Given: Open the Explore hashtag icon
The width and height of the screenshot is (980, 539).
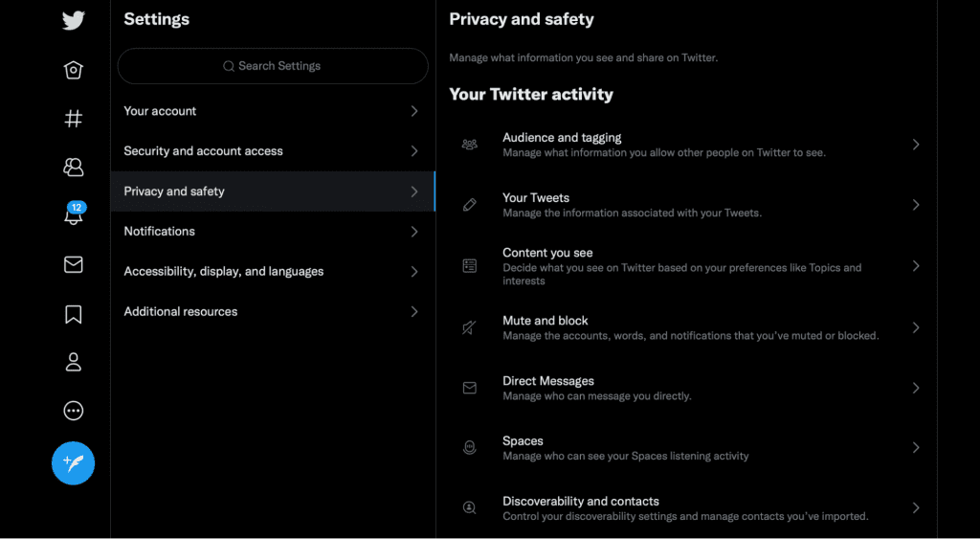Looking at the screenshot, I should tap(73, 118).
